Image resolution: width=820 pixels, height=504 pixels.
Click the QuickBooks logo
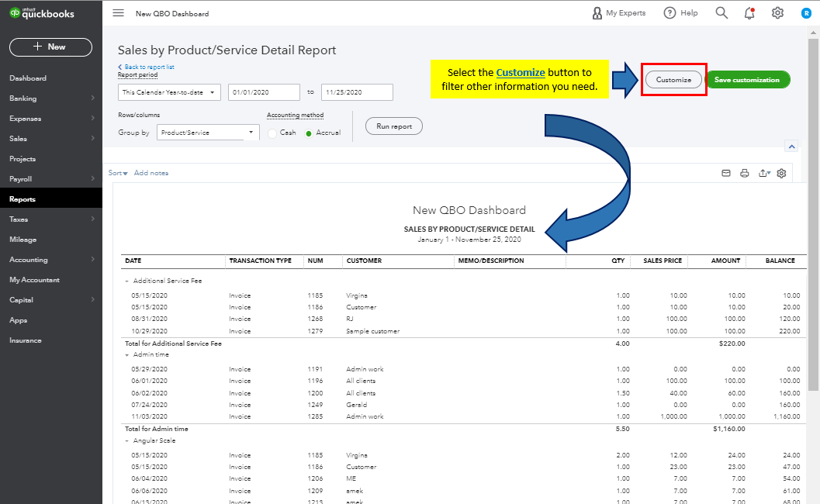click(42, 13)
